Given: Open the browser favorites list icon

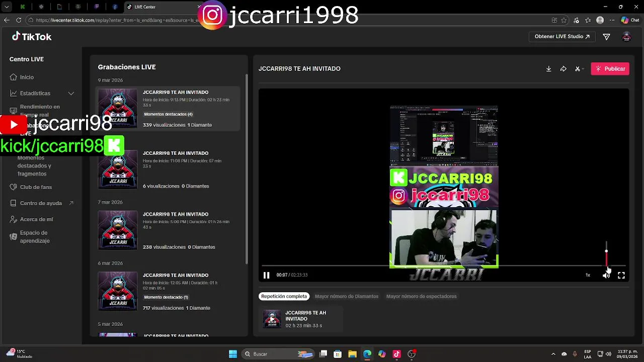Looking at the screenshot, I should (588, 20).
